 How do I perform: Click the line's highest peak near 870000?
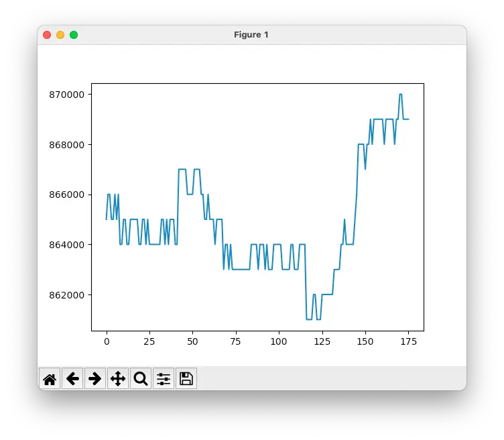coord(401,95)
